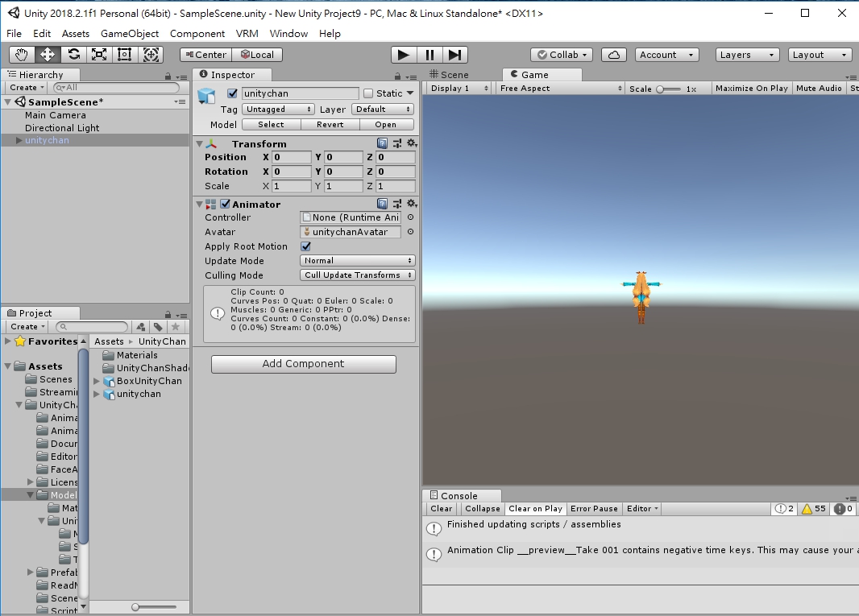Image resolution: width=859 pixels, height=616 pixels.
Task: Toggle the unitychan active checkbox
Action: [232, 93]
